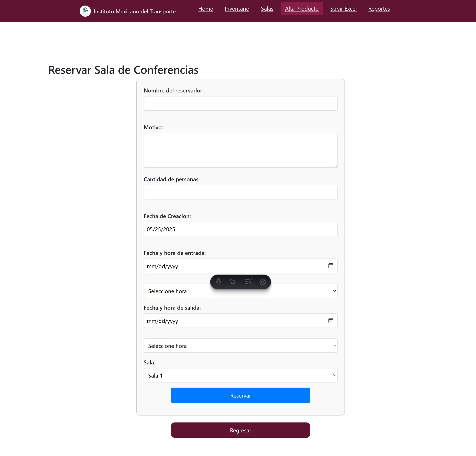This screenshot has height=456, width=476.
Task: Open the Astro menu in dev toolbar
Action: 218,282
